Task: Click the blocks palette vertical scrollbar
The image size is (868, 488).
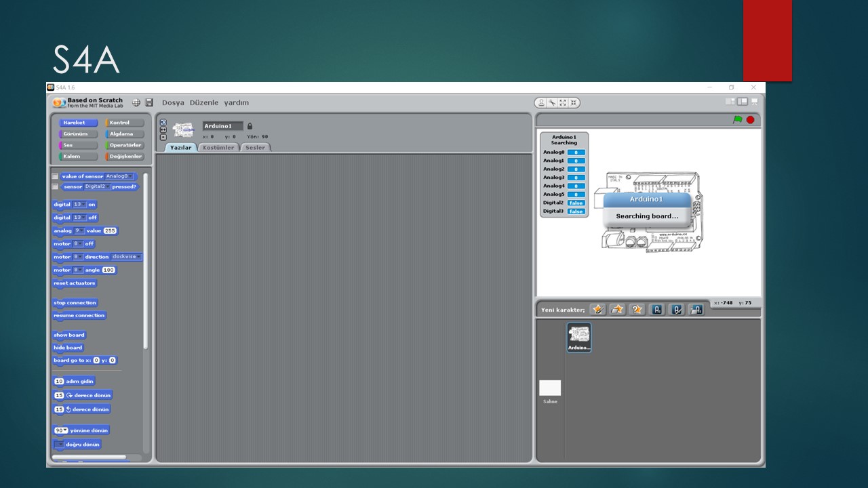Action: click(x=145, y=261)
